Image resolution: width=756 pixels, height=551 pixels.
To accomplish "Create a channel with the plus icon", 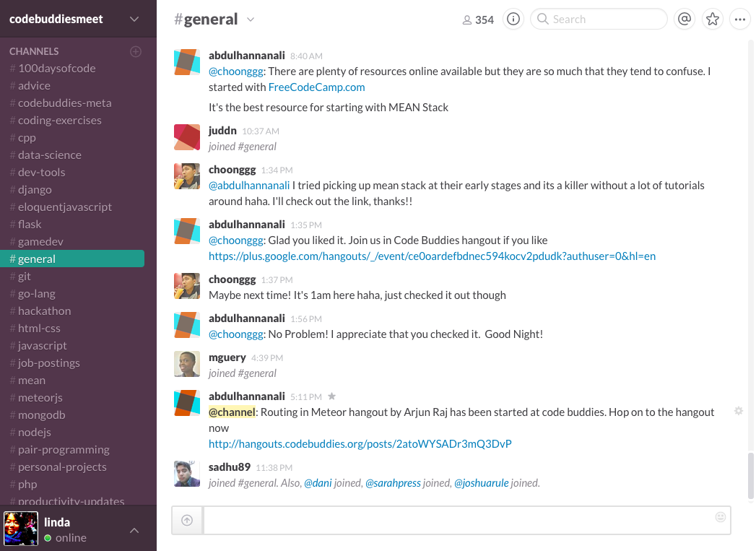I will tap(136, 51).
